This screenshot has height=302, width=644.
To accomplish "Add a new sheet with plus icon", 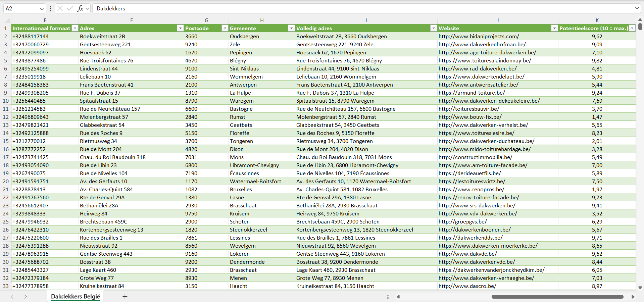I will [x=125, y=297].
